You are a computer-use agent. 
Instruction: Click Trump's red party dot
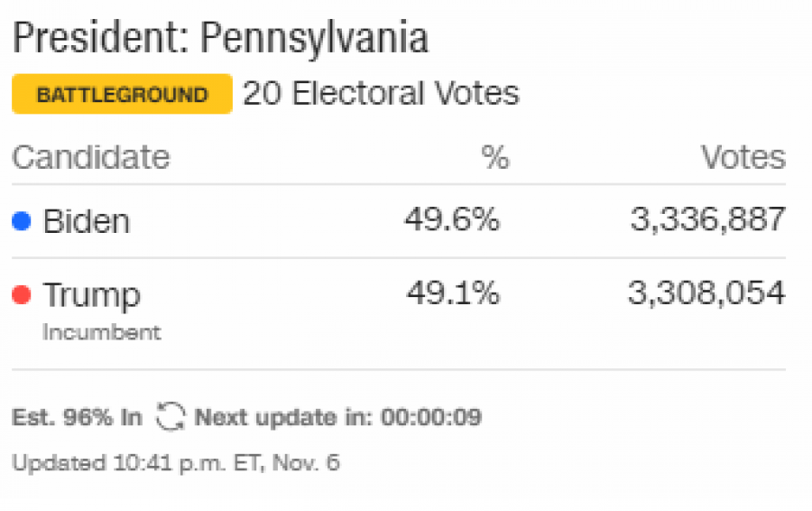pyautogui.click(x=22, y=294)
